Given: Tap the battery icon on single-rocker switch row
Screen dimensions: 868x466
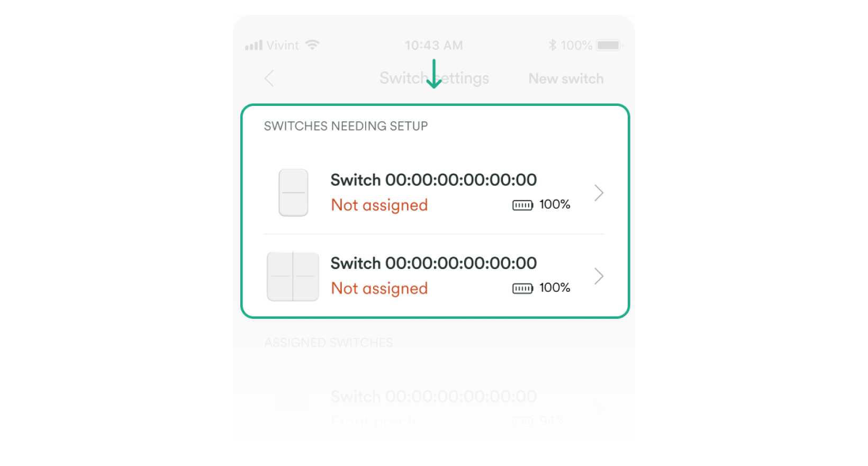Looking at the screenshot, I should click(522, 205).
